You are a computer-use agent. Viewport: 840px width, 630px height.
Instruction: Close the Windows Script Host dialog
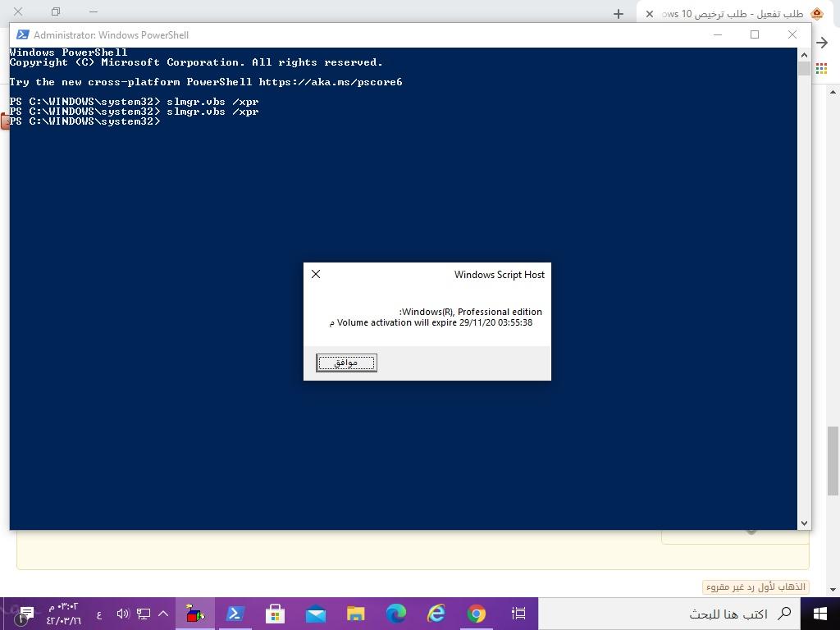pos(316,274)
